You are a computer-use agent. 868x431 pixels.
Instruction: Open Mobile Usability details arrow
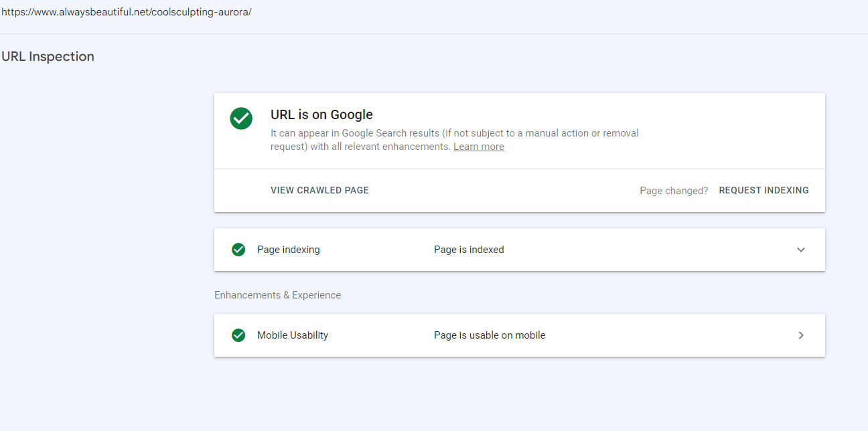point(801,335)
